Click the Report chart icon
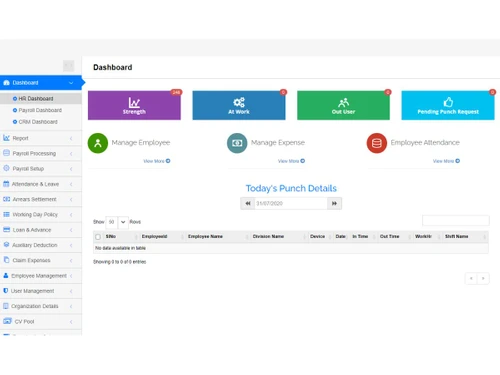The image size is (500, 375). 6,138
